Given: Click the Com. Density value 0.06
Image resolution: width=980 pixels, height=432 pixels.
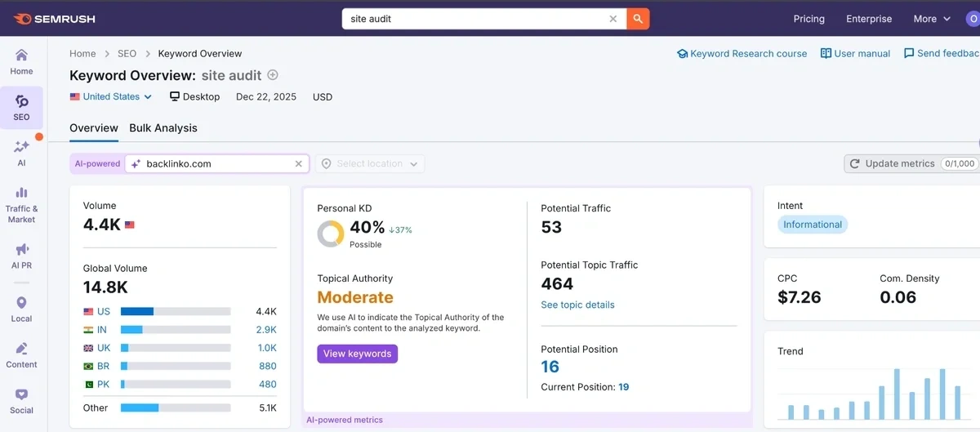Looking at the screenshot, I should coord(898,297).
